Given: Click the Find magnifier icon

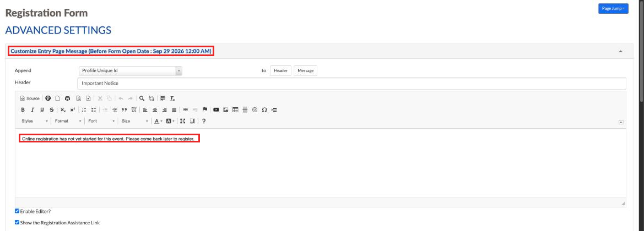Looking at the screenshot, I should click(142, 98).
